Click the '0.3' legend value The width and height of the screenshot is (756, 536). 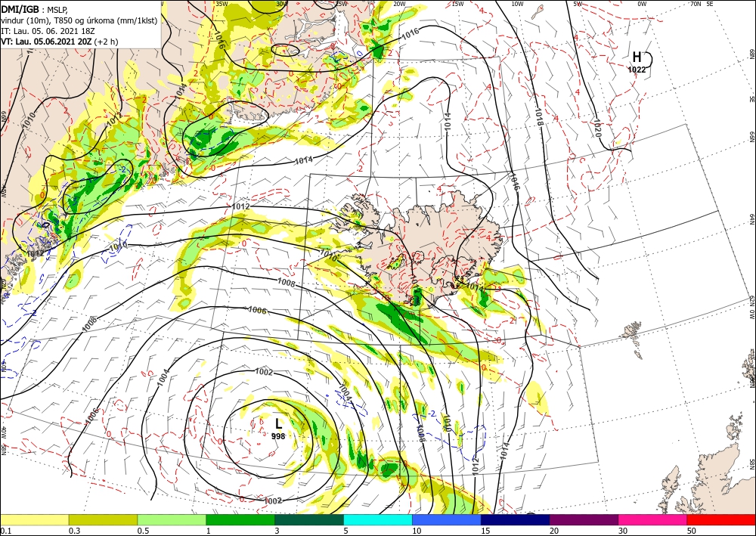pyautogui.click(x=74, y=531)
